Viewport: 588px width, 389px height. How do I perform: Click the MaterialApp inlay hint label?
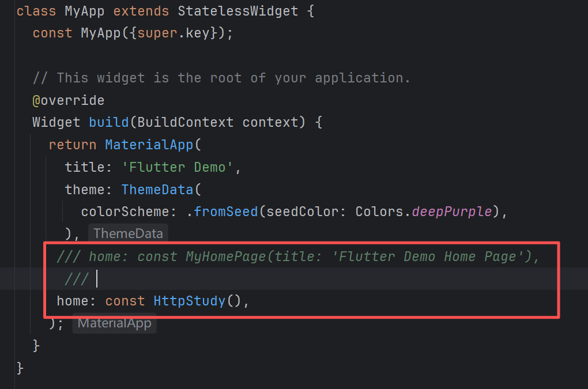(114, 323)
